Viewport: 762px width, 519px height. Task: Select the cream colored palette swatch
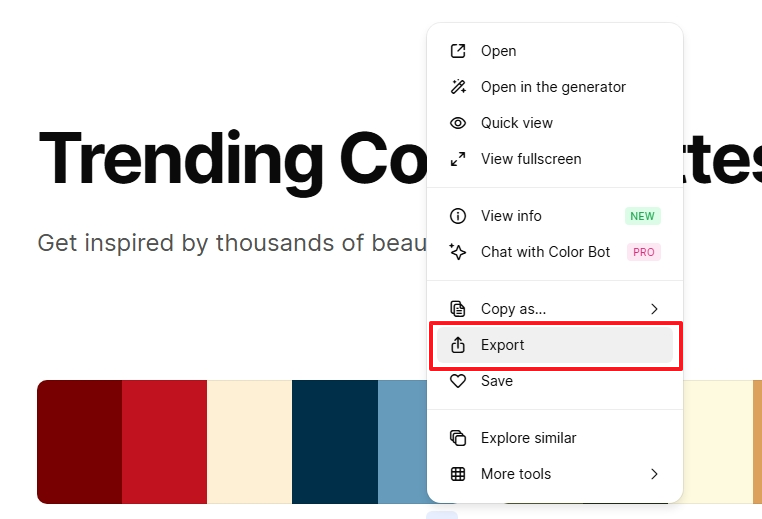click(x=249, y=442)
